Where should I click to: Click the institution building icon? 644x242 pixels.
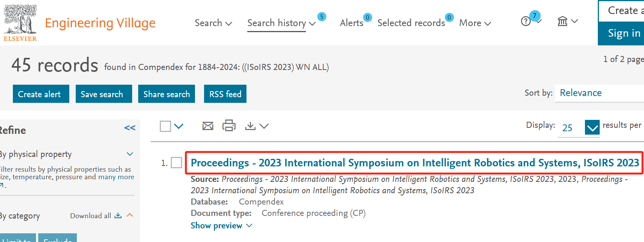[x=563, y=21]
